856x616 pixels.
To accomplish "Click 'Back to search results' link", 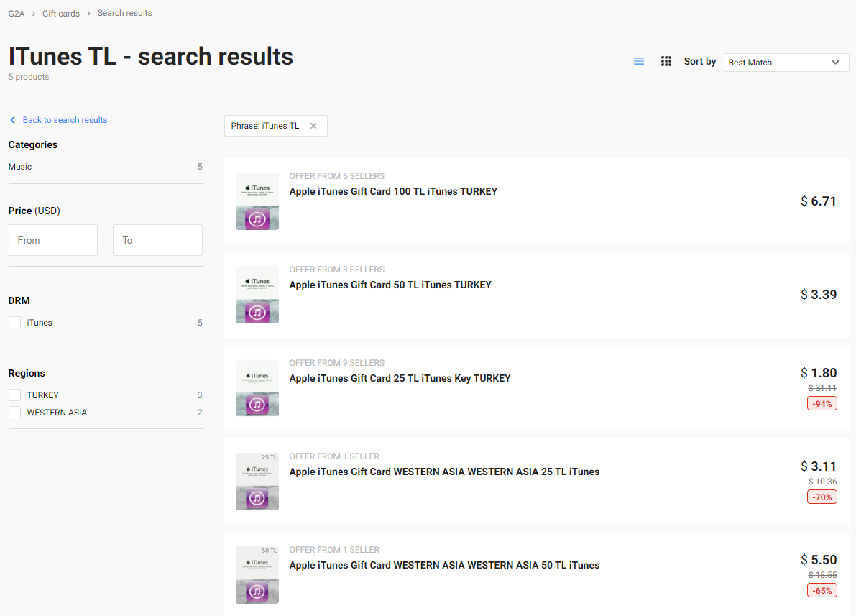I will tap(65, 120).
